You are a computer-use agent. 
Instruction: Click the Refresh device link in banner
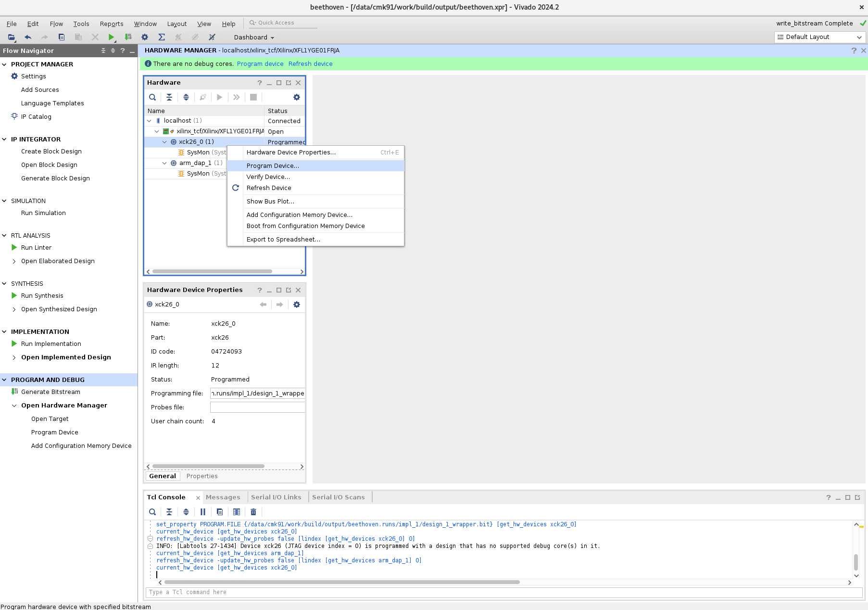pyautogui.click(x=311, y=64)
